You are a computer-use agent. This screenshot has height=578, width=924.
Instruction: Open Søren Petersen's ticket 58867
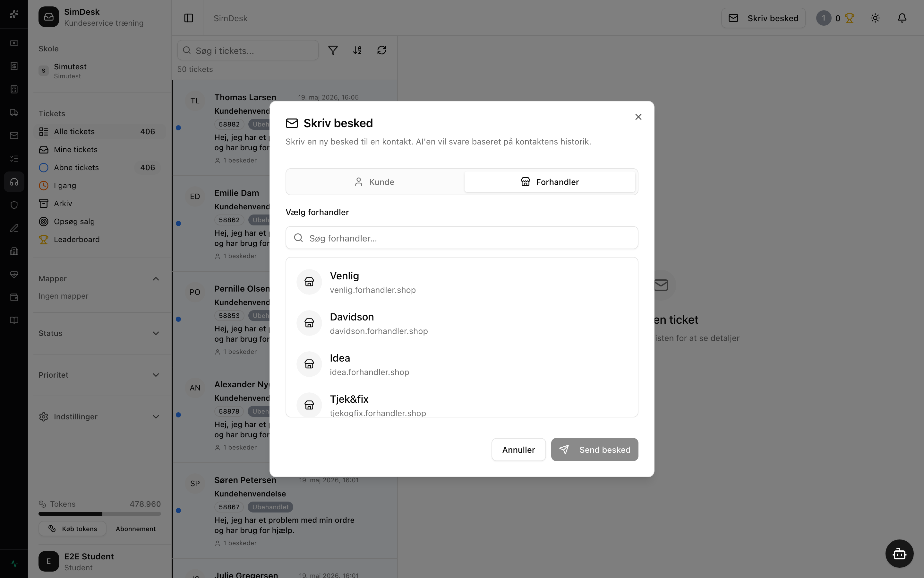(285, 511)
